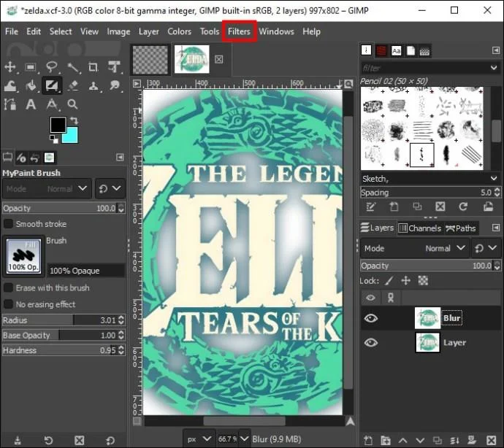Screen dimensions: 504x448
Task: Open the Colors menu
Action: 179,31
